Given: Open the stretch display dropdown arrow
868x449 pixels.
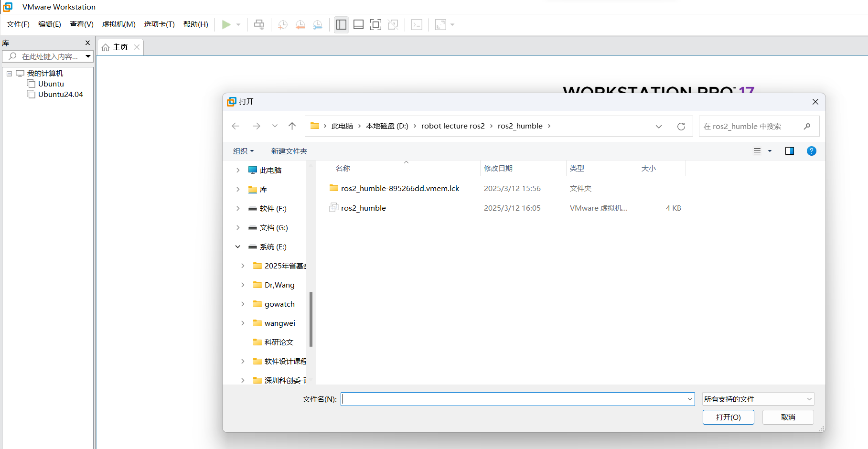Looking at the screenshot, I should point(452,24).
